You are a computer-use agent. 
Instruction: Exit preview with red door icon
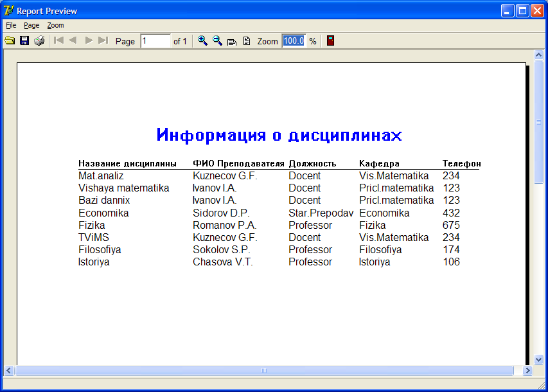pos(330,40)
